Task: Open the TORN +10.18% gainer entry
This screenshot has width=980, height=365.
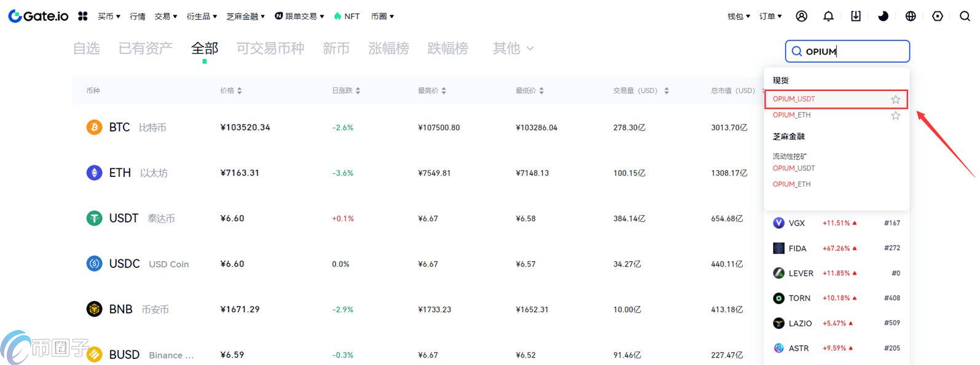Action: (836, 298)
